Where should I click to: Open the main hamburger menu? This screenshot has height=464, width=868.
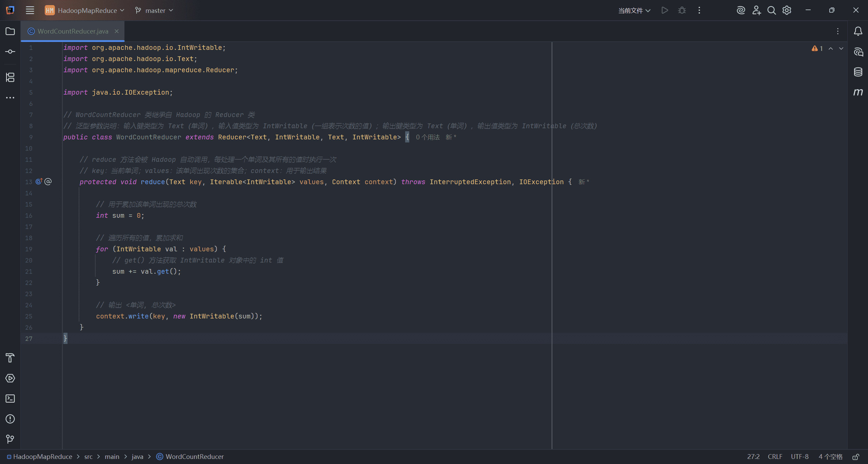[x=30, y=11]
